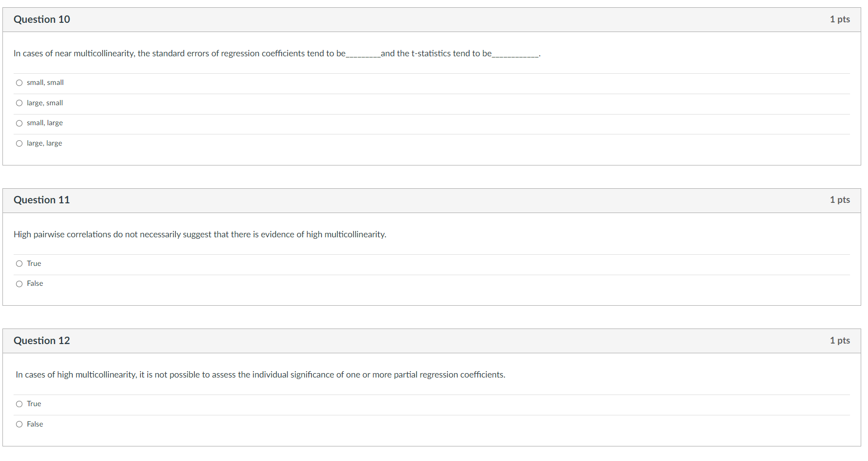
Task: Select the small, small answer option
Action: tap(19, 82)
